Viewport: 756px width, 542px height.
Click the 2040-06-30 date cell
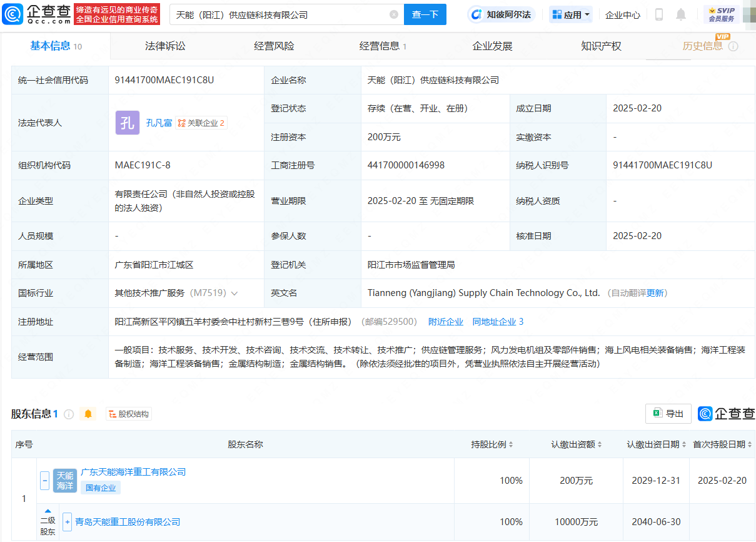tap(656, 522)
